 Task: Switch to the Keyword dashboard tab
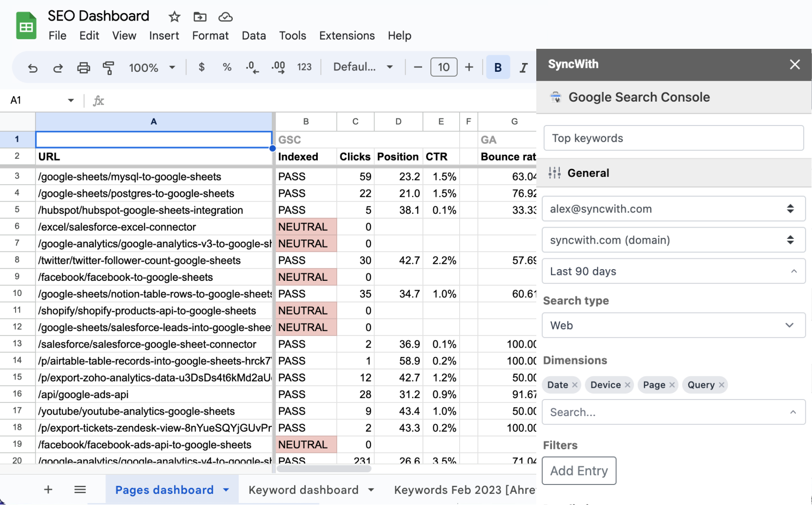click(303, 489)
